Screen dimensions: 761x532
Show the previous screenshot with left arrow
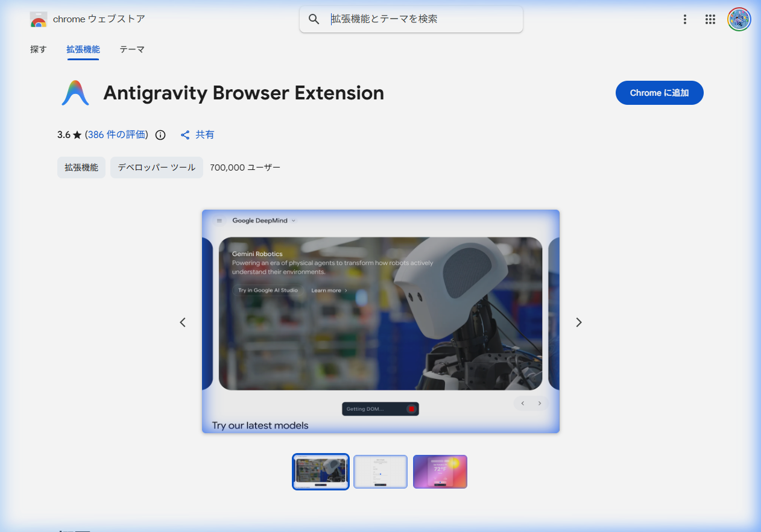tap(183, 322)
